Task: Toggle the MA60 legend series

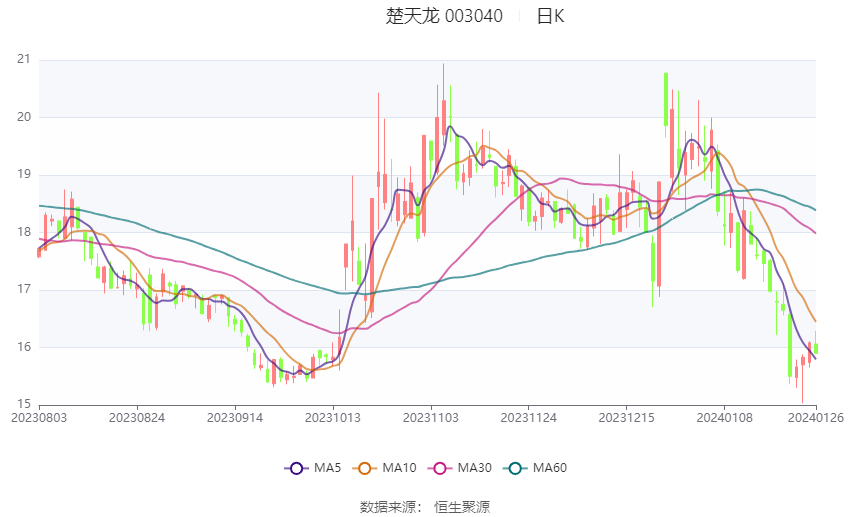Action: click(x=535, y=468)
